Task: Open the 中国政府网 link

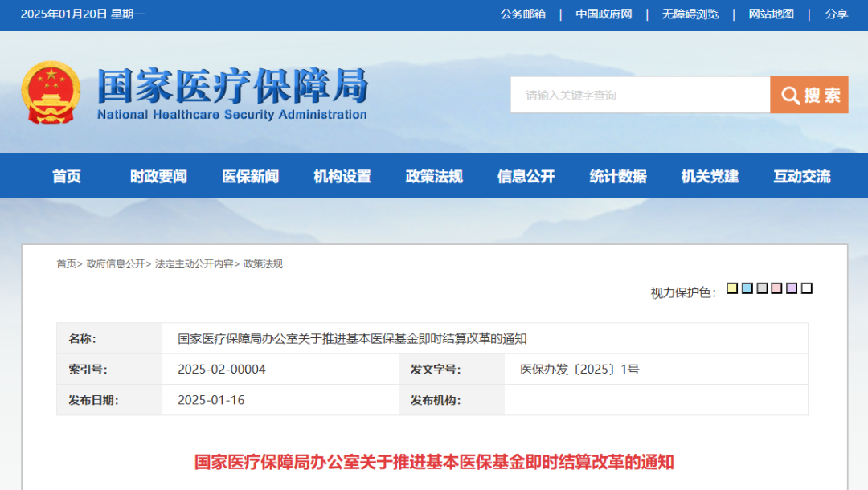Action: pyautogui.click(x=604, y=14)
